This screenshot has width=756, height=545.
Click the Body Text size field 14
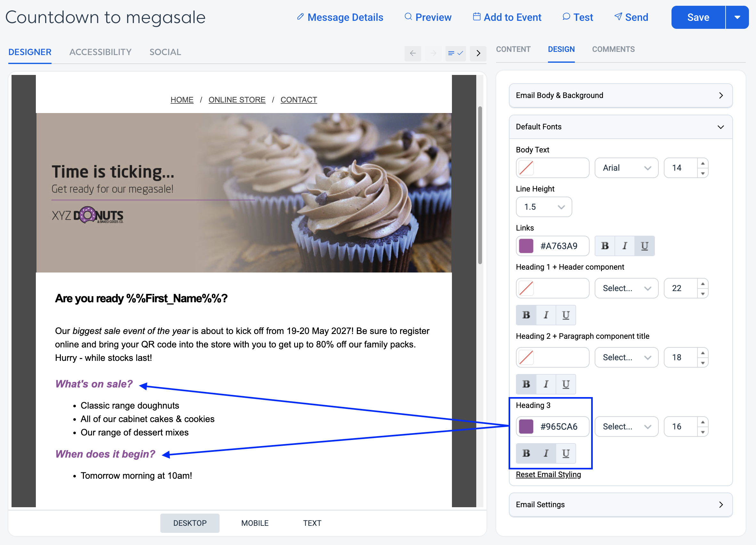pyautogui.click(x=680, y=168)
